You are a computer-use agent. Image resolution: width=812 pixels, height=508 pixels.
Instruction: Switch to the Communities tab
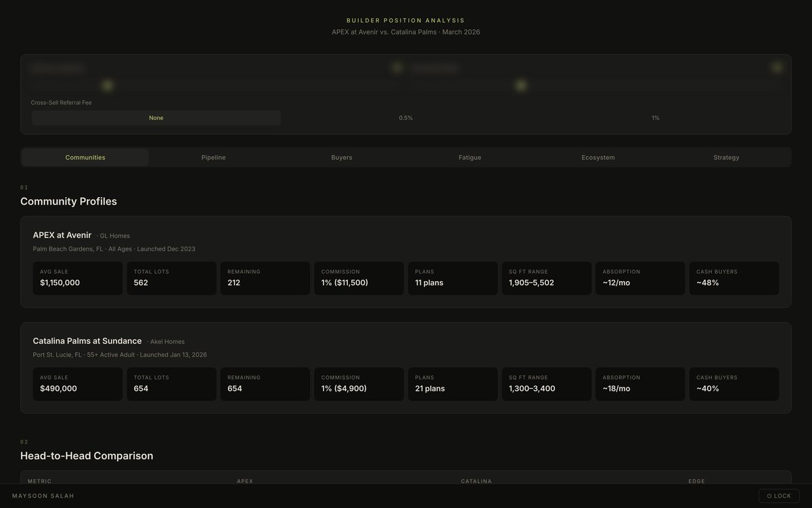coord(85,157)
